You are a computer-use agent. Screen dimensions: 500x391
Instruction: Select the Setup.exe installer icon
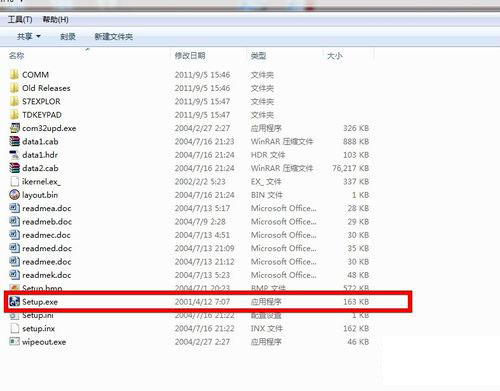pyautogui.click(x=15, y=302)
